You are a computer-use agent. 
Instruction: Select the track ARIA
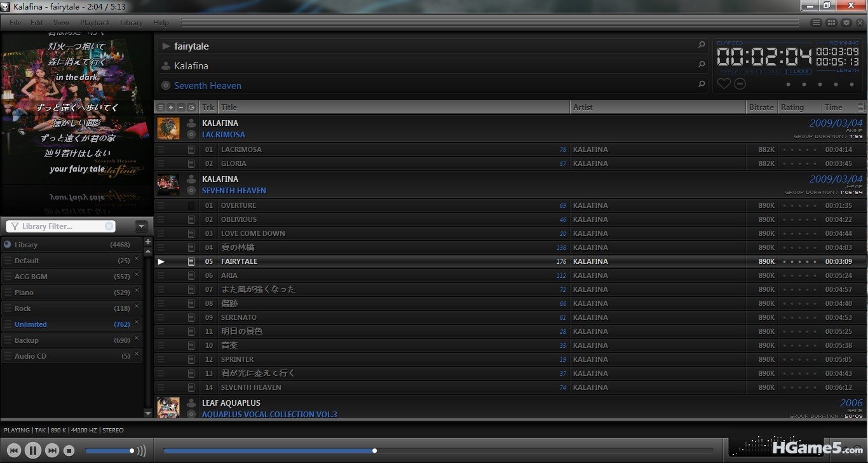pyautogui.click(x=510, y=275)
